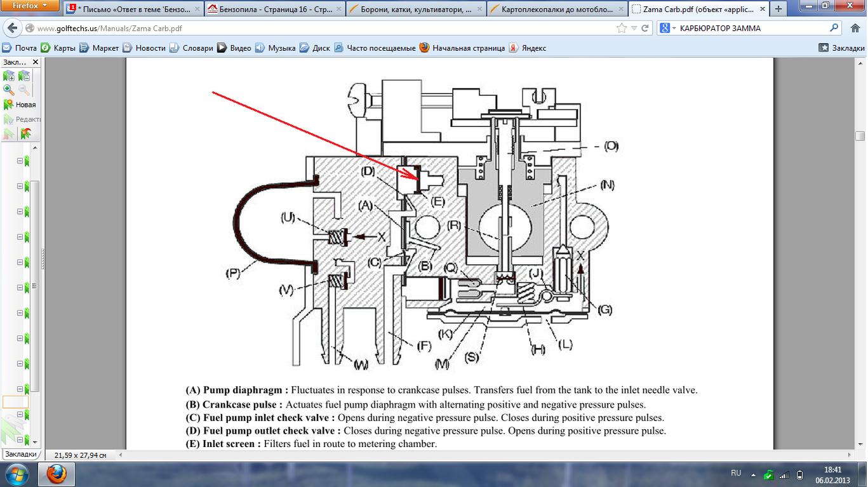Show hidden system tray icons
Viewport: 868px width, 487px height.
(754, 474)
